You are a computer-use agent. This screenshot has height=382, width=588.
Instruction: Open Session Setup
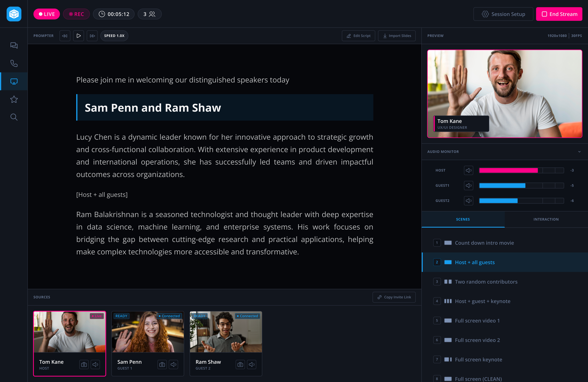pos(503,14)
